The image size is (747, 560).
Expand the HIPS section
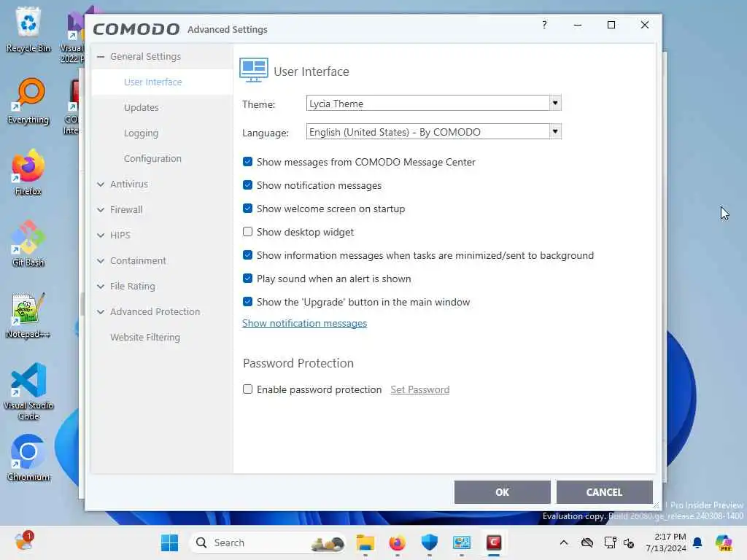click(101, 236)
